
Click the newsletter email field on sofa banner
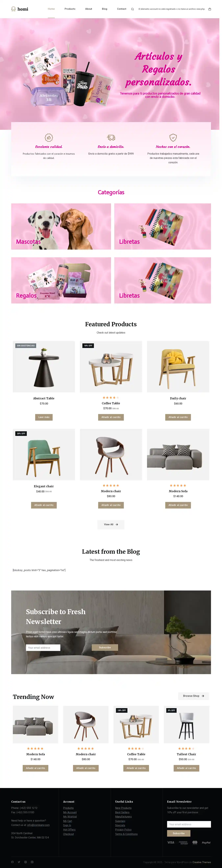(43, 648)
